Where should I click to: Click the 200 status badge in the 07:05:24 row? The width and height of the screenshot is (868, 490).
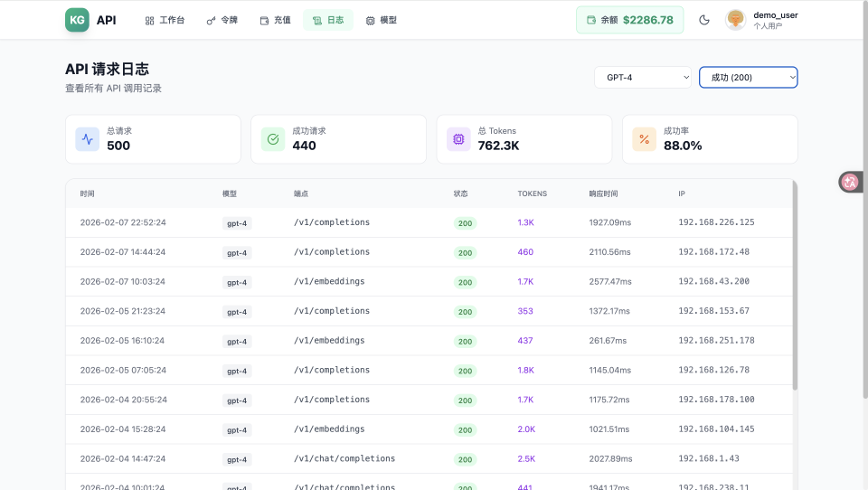pyautogui.click(x=465, y=371)
